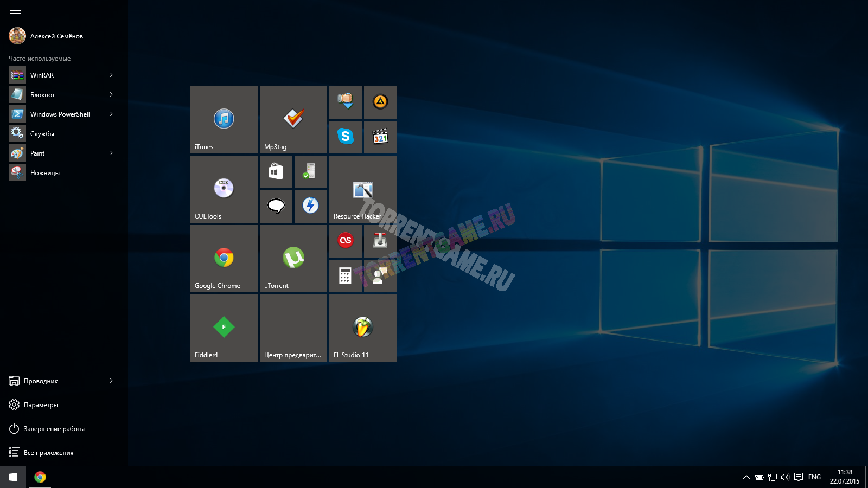This screenshot has height=488, width=868.
Task: Launch Resource Hacker tile
Action: pyautogui.click(x=362, y=189)
